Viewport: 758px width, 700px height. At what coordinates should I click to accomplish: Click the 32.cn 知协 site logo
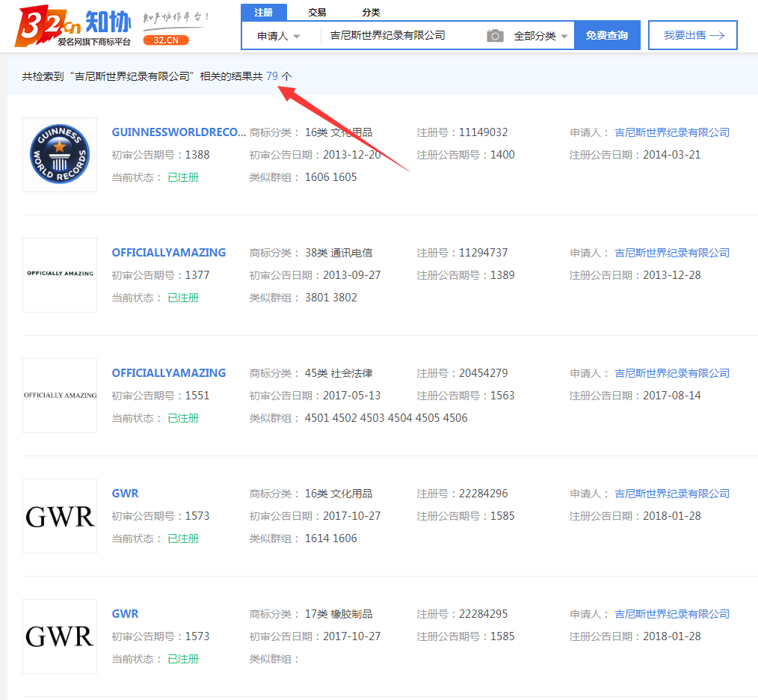(x=73, y=25)
